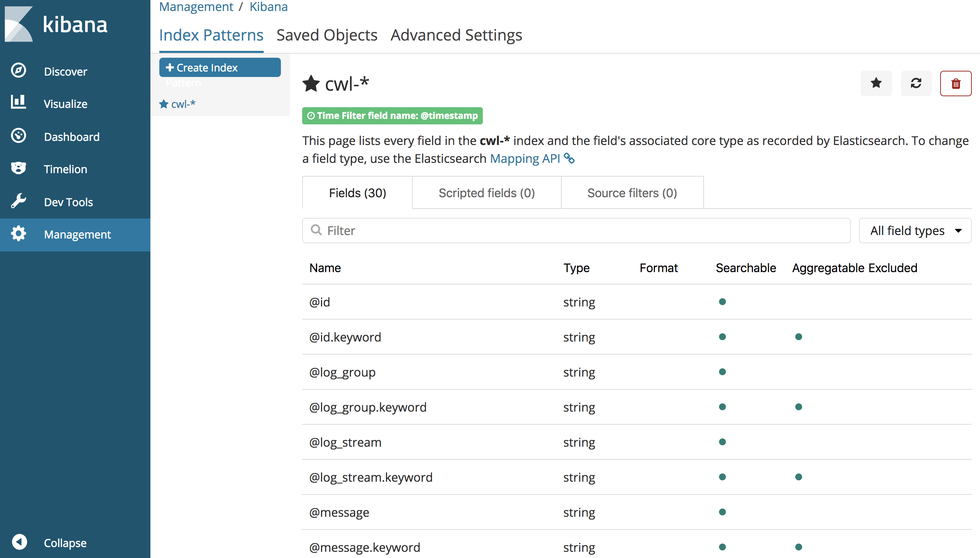
Task: Navigate to Discover section
Action: 65,71
